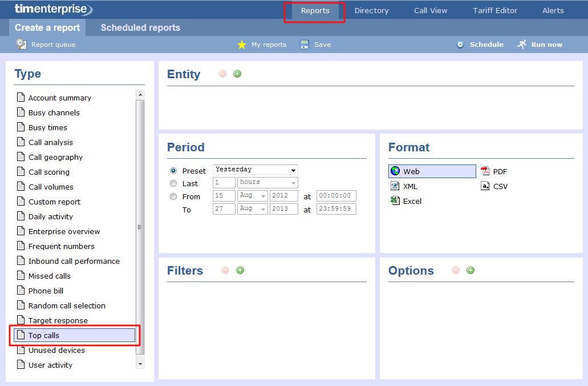This screenshot has height=386, width=588.
Task: Select the PDF format icon
Action: (x=485, y=171)
